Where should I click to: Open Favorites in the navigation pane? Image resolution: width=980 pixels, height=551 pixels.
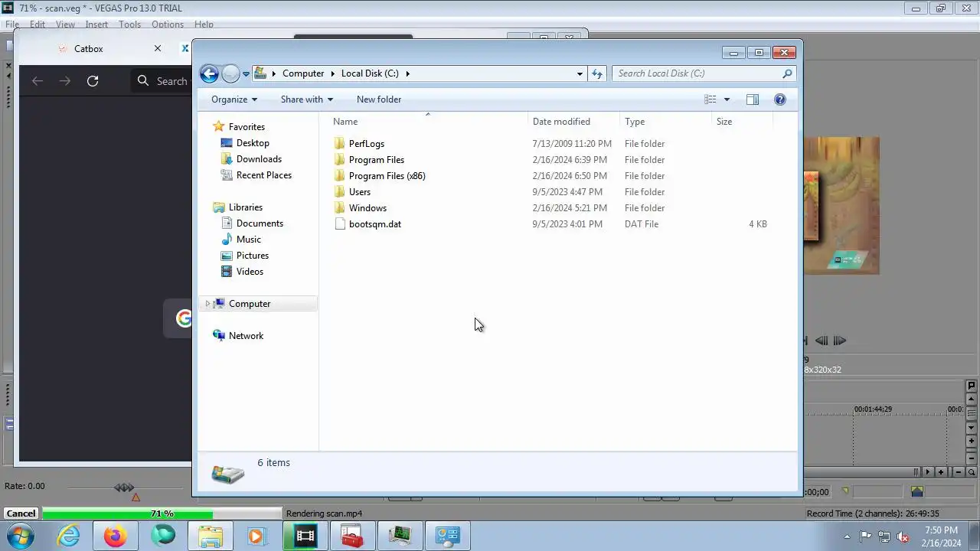pyautogui.click(x=247, y=127)
